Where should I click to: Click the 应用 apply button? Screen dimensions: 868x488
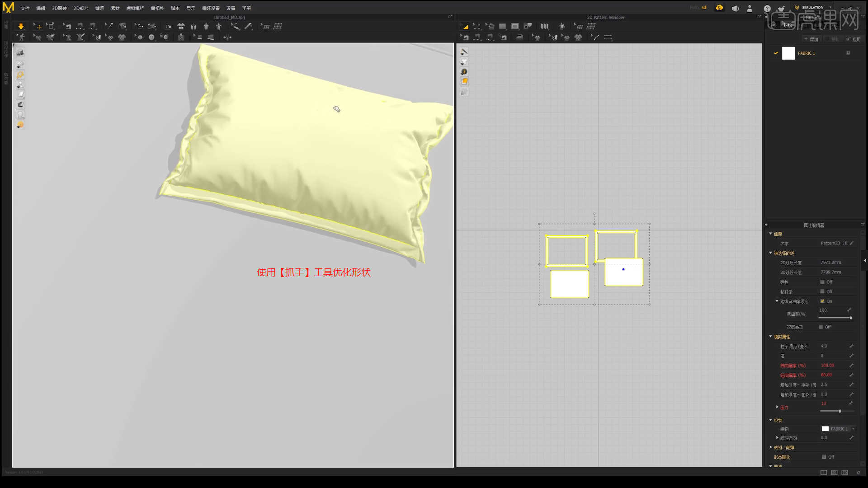[x=854, y=39]
